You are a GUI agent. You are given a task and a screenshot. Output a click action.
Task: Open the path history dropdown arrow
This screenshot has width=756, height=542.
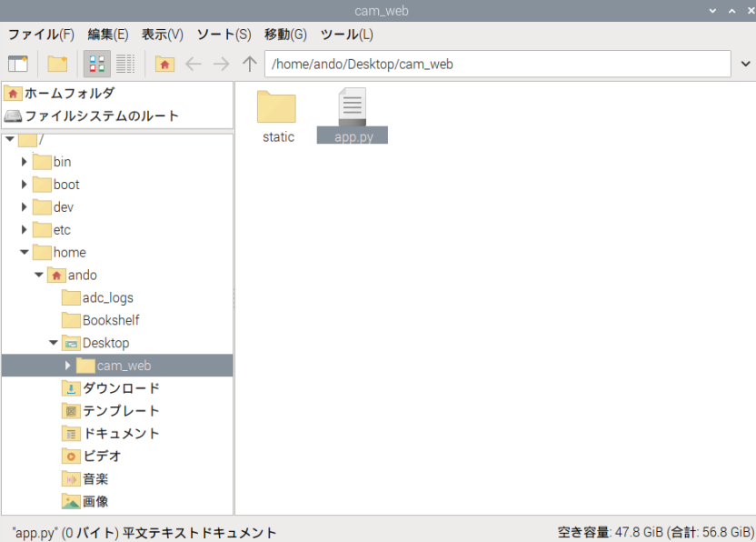(x=745, y=64)
